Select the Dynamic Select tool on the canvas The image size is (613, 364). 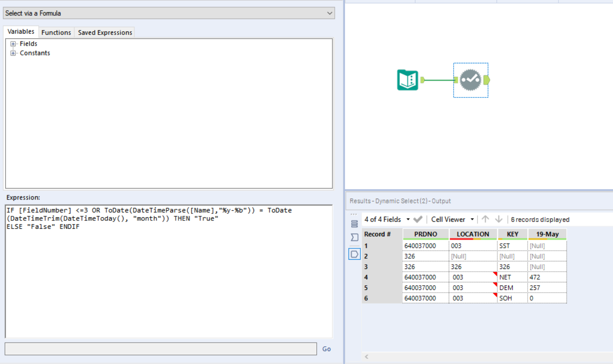[470, 80]
